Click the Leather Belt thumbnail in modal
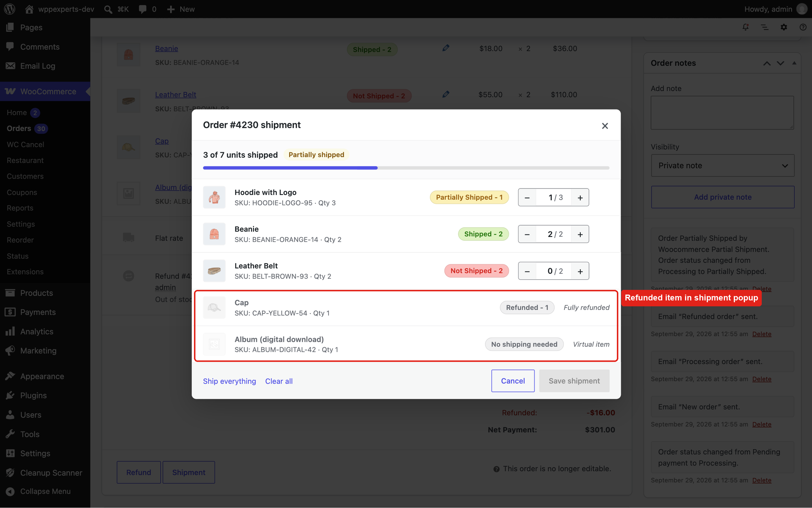 [x=214, y=271]
